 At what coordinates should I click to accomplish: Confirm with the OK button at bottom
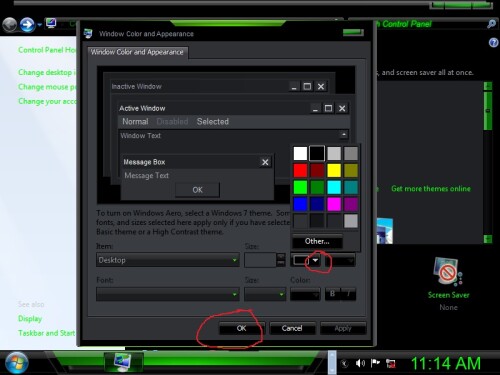click(242, 328)
